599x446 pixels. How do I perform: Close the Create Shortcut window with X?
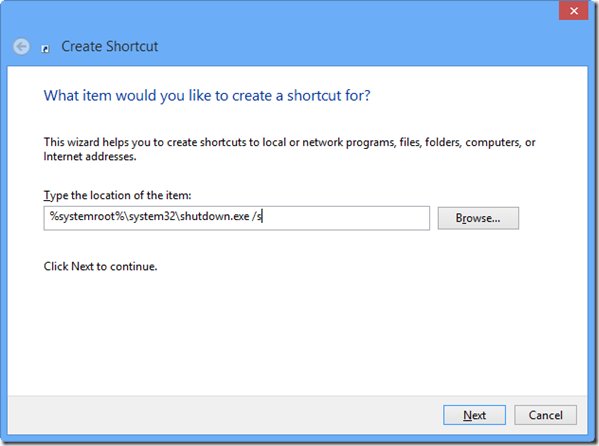pyautogui.click(x=573, y=11)
